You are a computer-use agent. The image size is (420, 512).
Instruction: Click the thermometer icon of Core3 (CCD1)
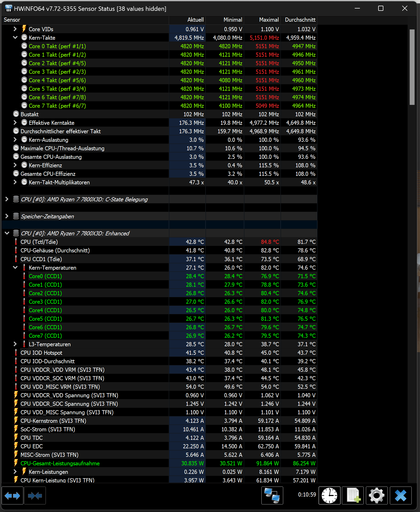[x=24, y=301]
